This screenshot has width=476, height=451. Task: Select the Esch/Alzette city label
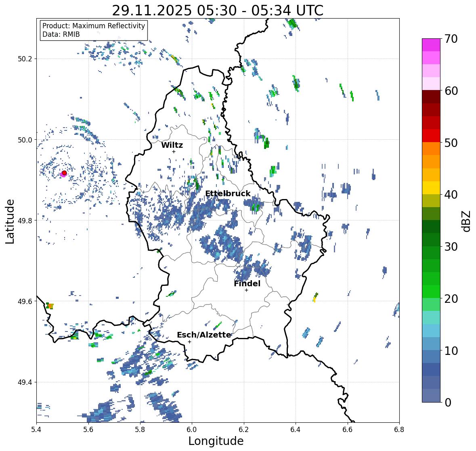click(x=204, y=335)
